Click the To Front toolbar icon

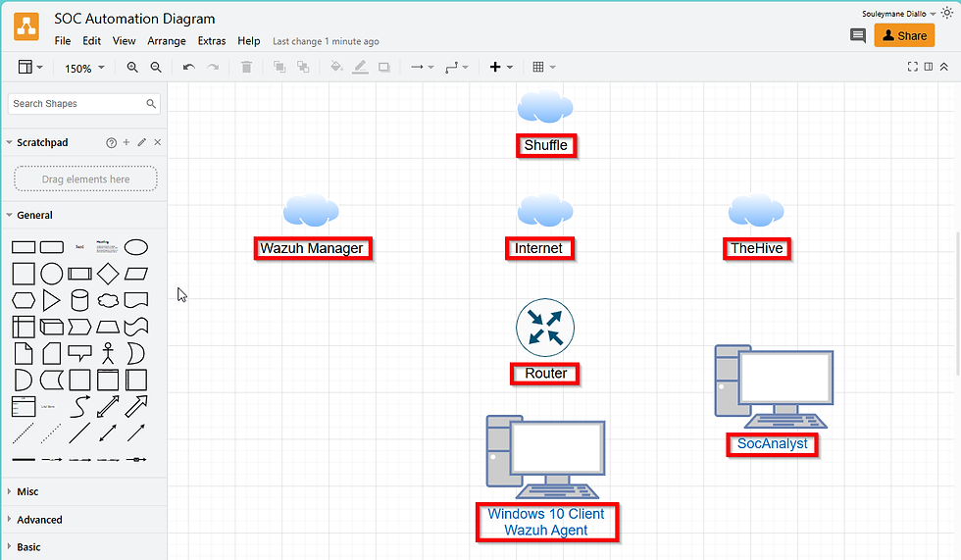click(279, 68)
